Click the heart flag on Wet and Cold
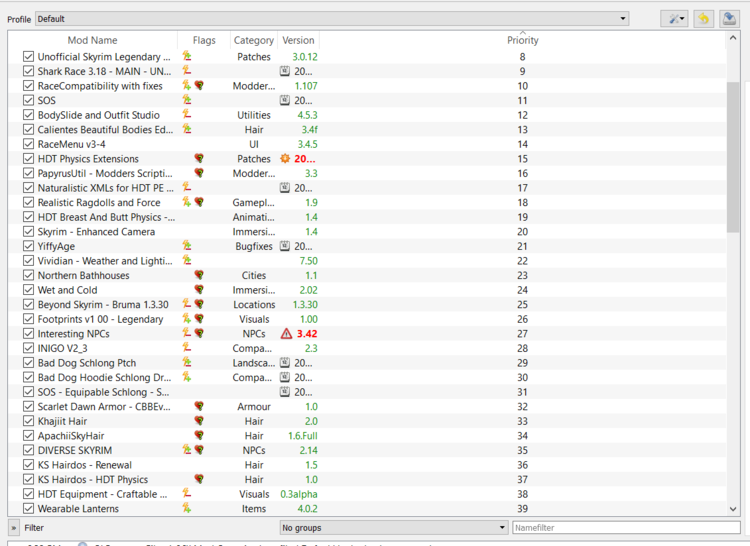 tap(199, 290)
